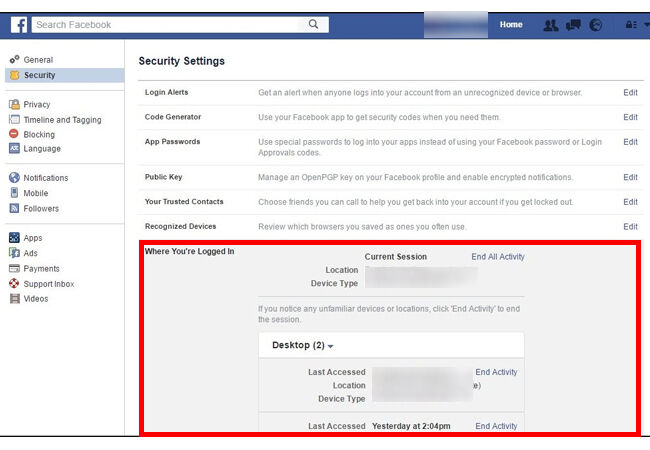End Activity for first desktop session
The width and height of the screenshot is (650, 450).
click(x=496, y=372)
